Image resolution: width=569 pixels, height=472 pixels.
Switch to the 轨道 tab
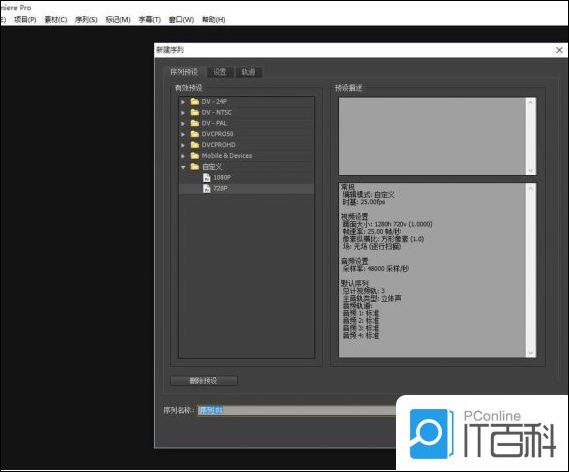(x=248, y=72)
